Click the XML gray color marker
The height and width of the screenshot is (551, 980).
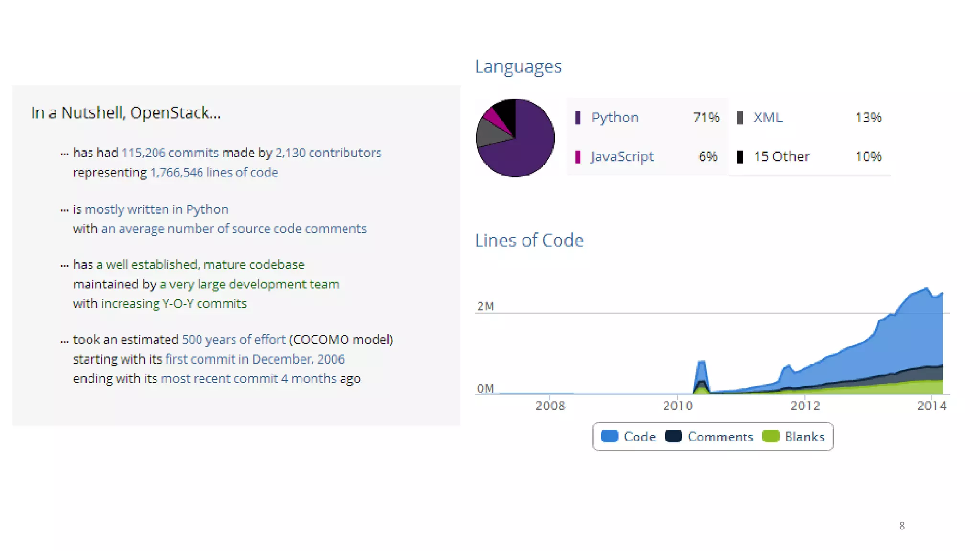(740, 118)
